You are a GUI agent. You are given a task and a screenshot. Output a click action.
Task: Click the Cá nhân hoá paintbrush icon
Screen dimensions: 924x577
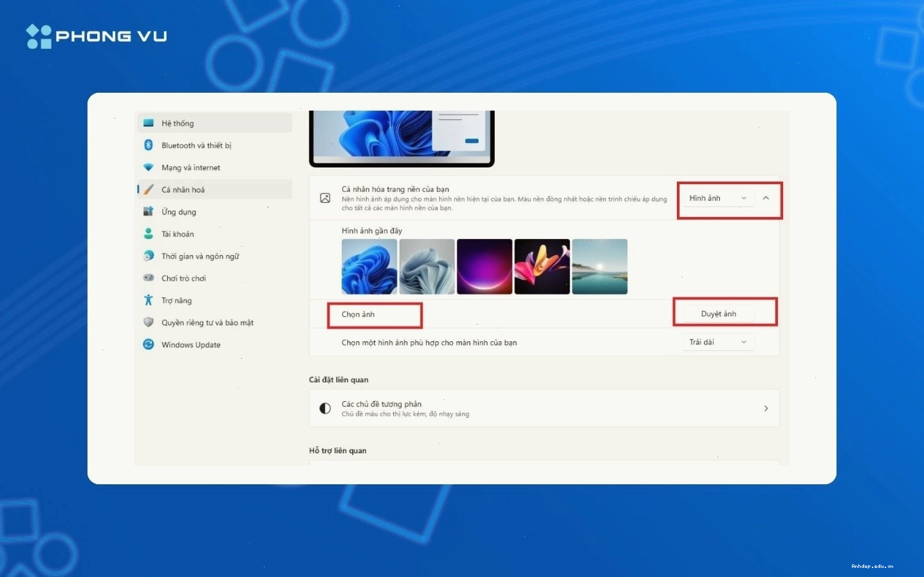pyautogui.click(x=149, y=189)
